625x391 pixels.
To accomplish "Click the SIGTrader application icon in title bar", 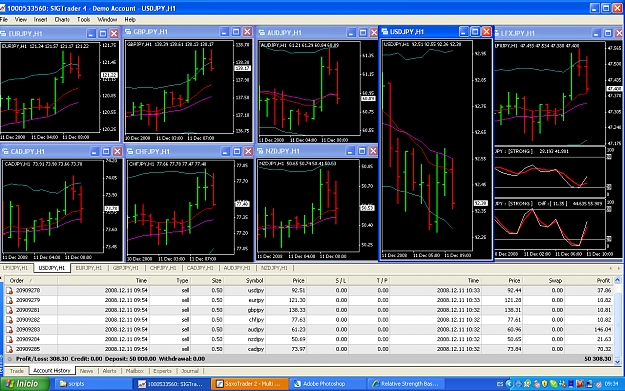I will [2, 8].
